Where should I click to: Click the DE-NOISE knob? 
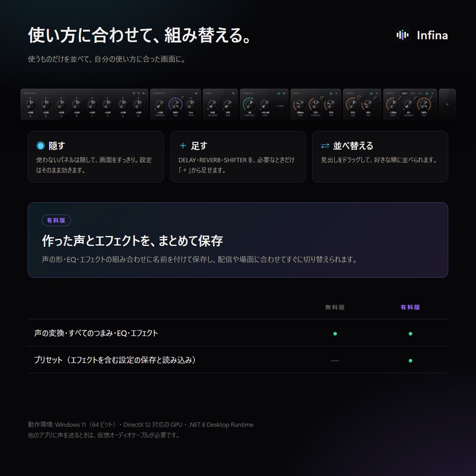(212, 105)
